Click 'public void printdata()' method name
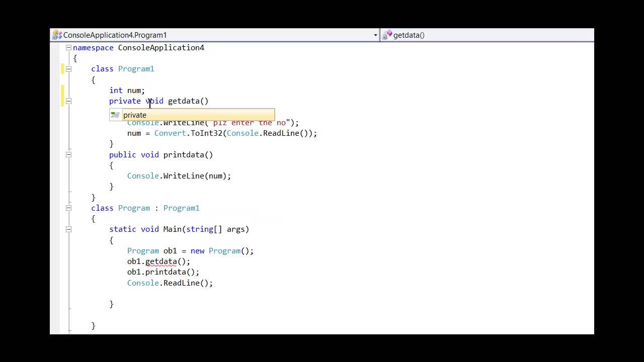Image resolution: width=644 pixels, height=362 pixels. coord(188,155)
